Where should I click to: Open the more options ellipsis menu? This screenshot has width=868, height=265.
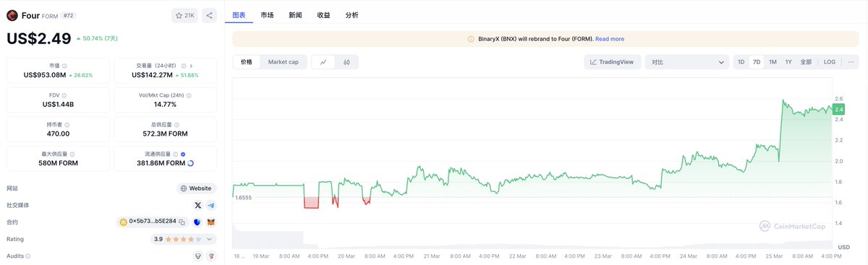click(851, 62)
